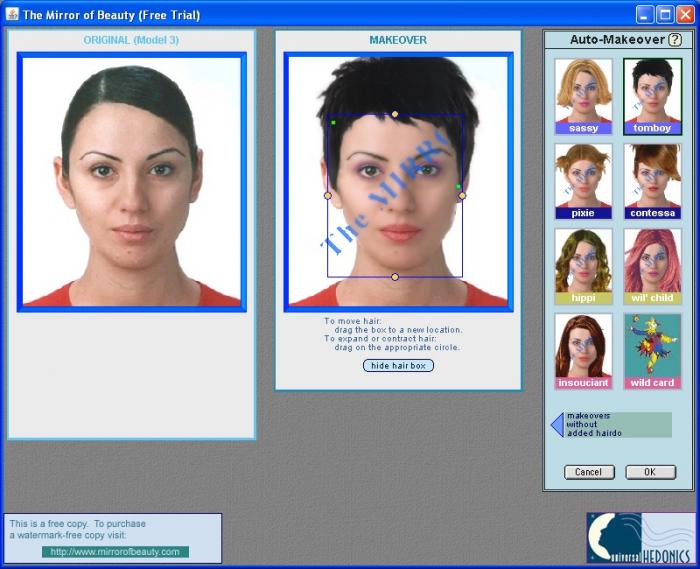Choose the contessa hairstyle thumbnail
The image size is (700, 569).
pos(652,181)
